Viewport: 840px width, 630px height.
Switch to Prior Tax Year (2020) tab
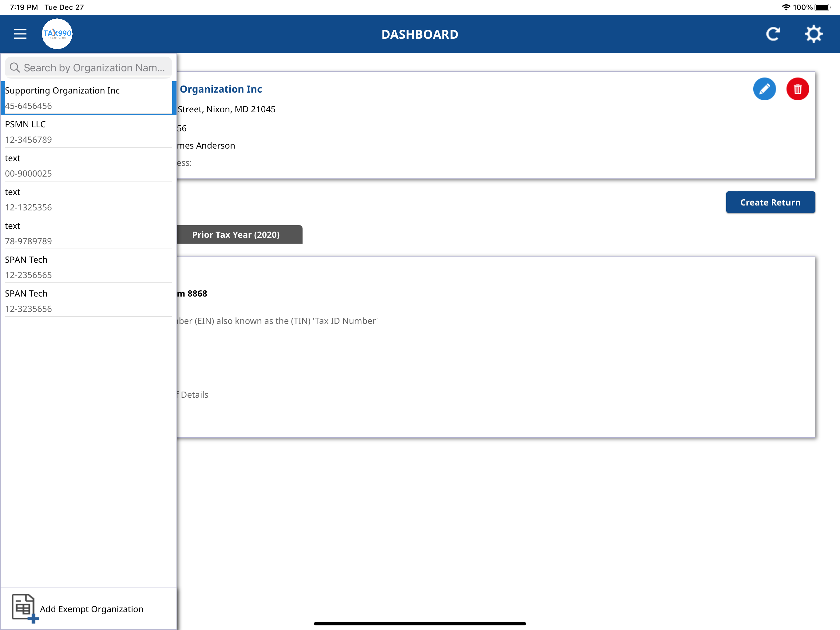coord(240,234)
